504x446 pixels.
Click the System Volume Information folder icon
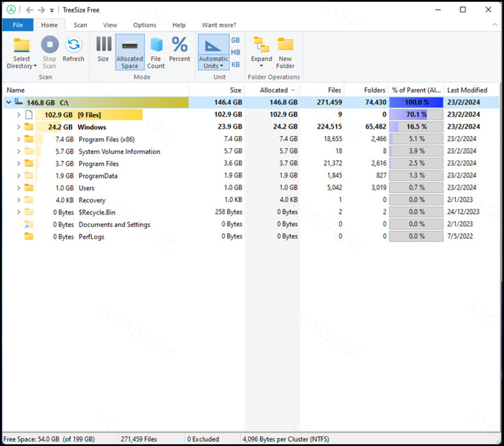[29, 151]
